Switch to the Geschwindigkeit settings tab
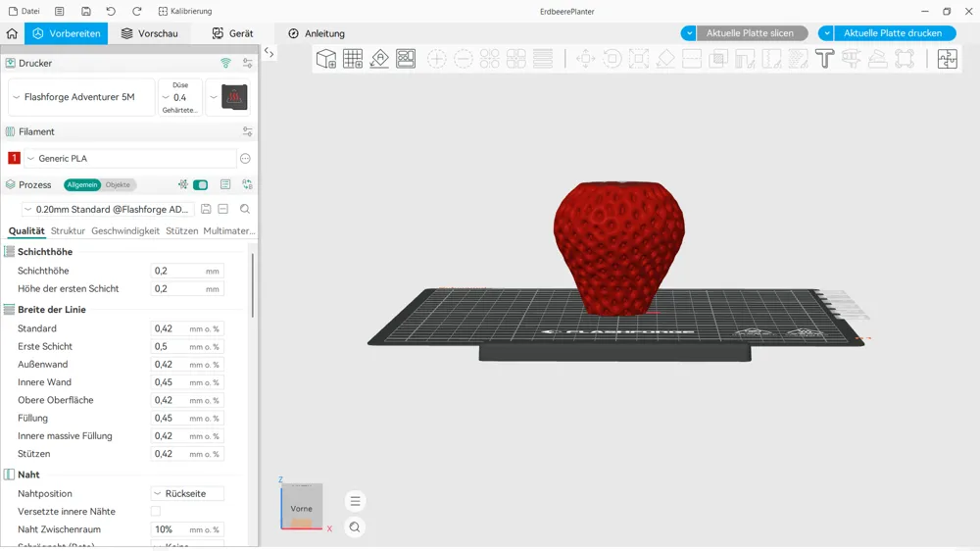 tap(125, 230)
